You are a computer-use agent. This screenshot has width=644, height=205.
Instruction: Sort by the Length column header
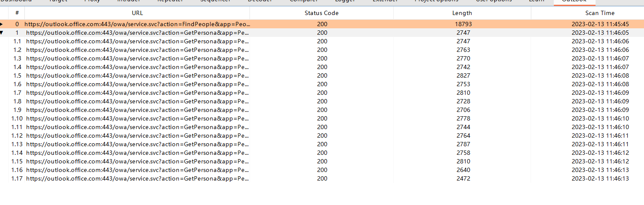(462, 13)
